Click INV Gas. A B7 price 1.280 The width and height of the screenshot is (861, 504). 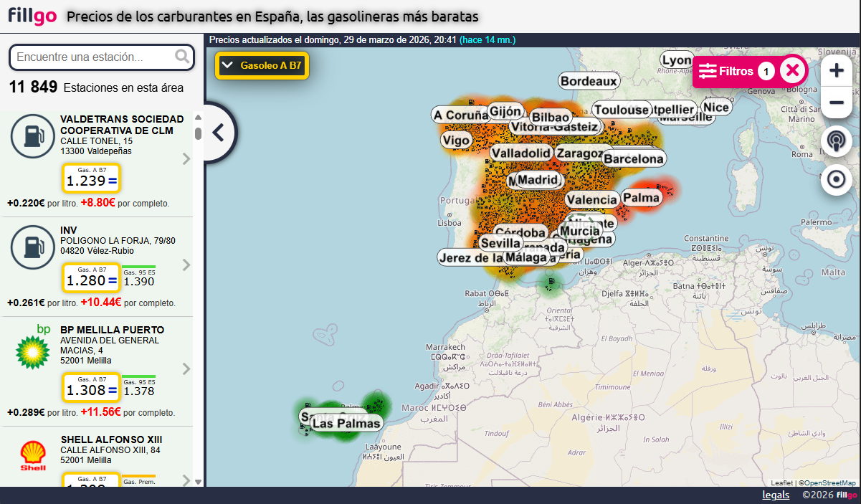90,277
